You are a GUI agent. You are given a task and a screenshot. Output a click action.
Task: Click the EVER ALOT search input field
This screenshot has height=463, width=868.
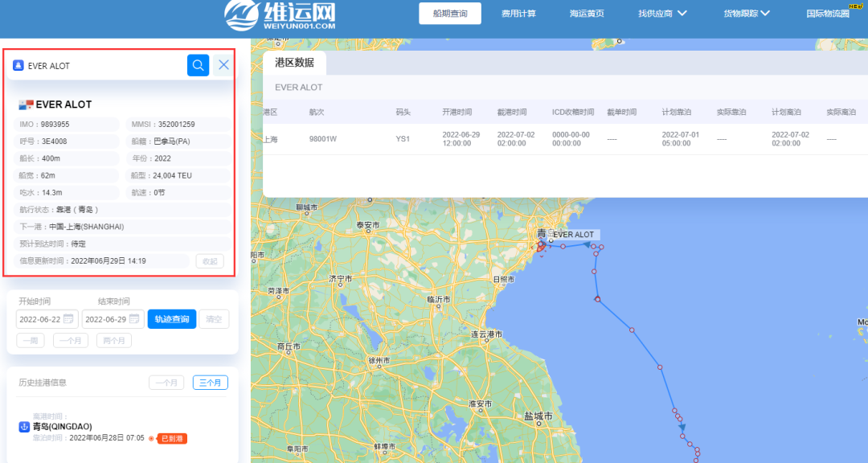point(96,65)
